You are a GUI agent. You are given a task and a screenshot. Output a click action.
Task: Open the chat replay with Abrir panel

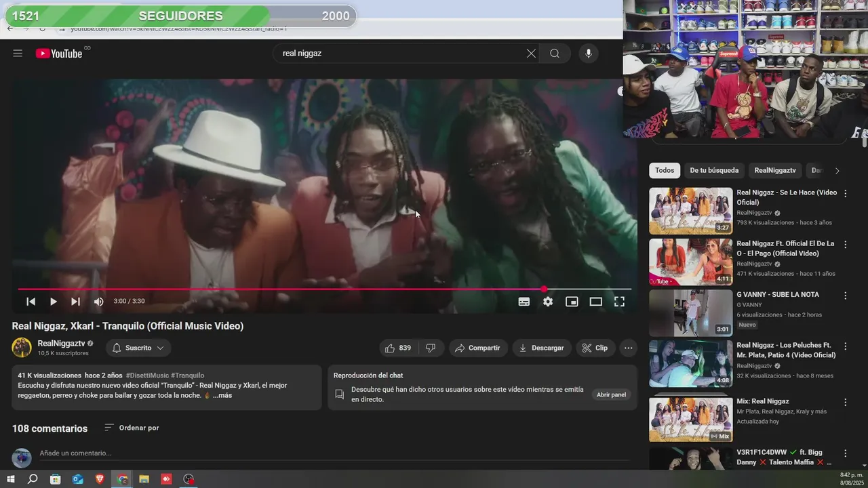[611, 394]
